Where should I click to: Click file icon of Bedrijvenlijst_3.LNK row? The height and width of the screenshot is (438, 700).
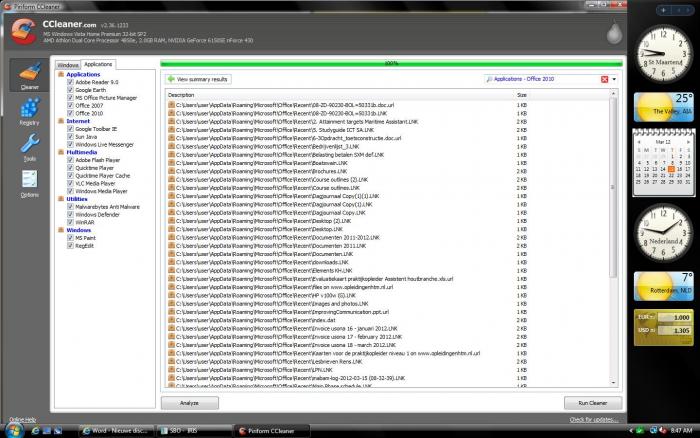(171, 146)
